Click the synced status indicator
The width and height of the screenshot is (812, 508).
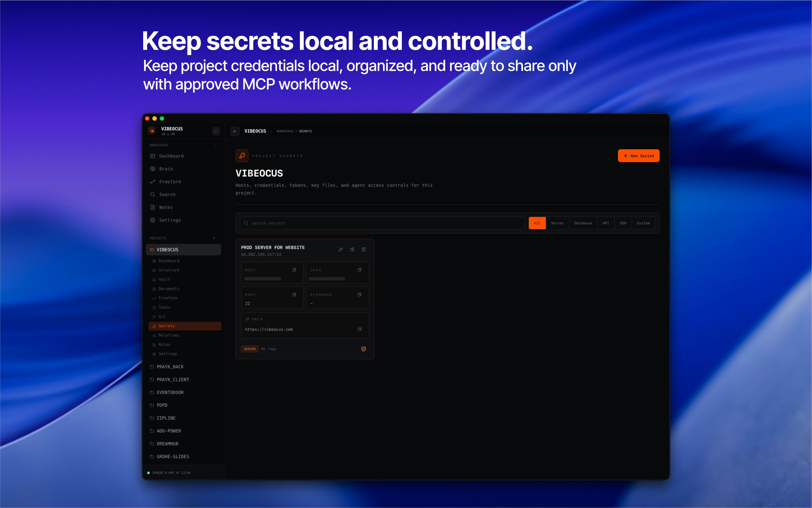point(169,473)
